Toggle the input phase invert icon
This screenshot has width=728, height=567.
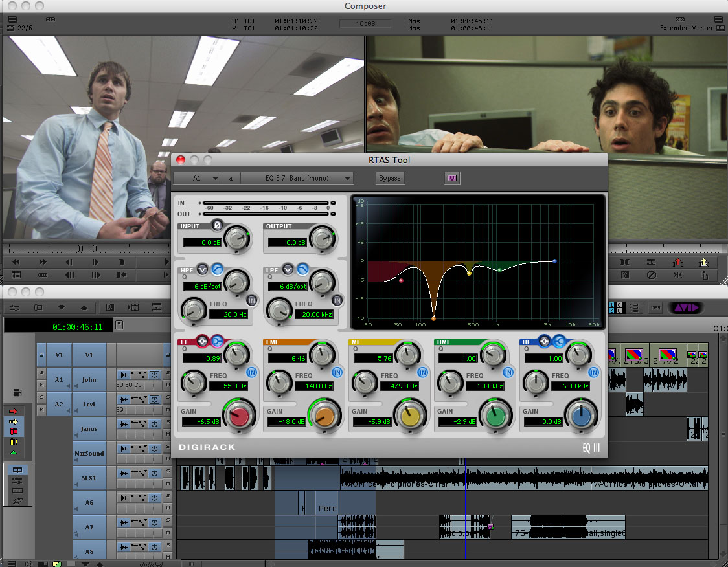(217, 226)
